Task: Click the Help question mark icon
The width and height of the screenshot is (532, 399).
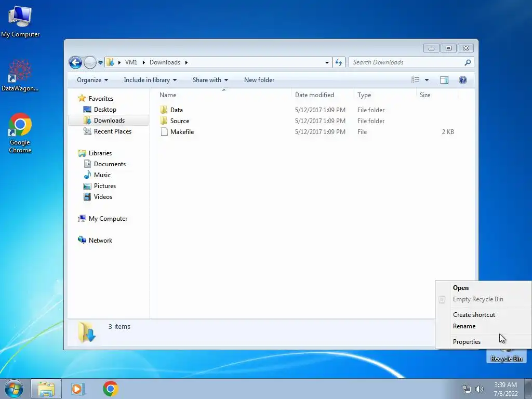Action: 463,80
